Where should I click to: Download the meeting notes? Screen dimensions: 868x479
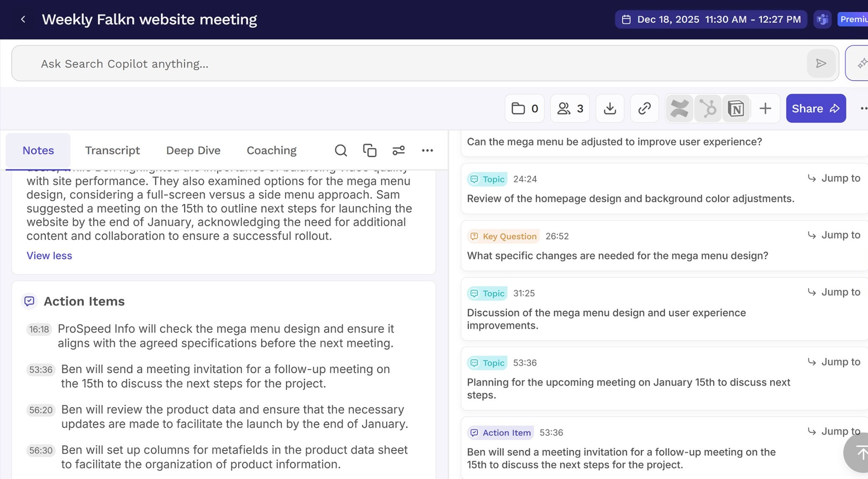pyautogui.click(x=610, y=109)
